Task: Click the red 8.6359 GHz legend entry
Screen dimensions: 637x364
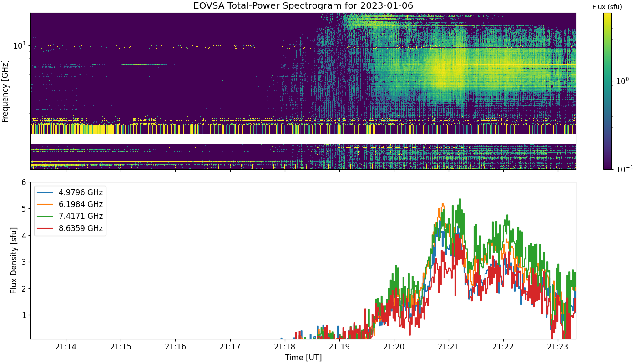Action: click(x=71, y=228)
